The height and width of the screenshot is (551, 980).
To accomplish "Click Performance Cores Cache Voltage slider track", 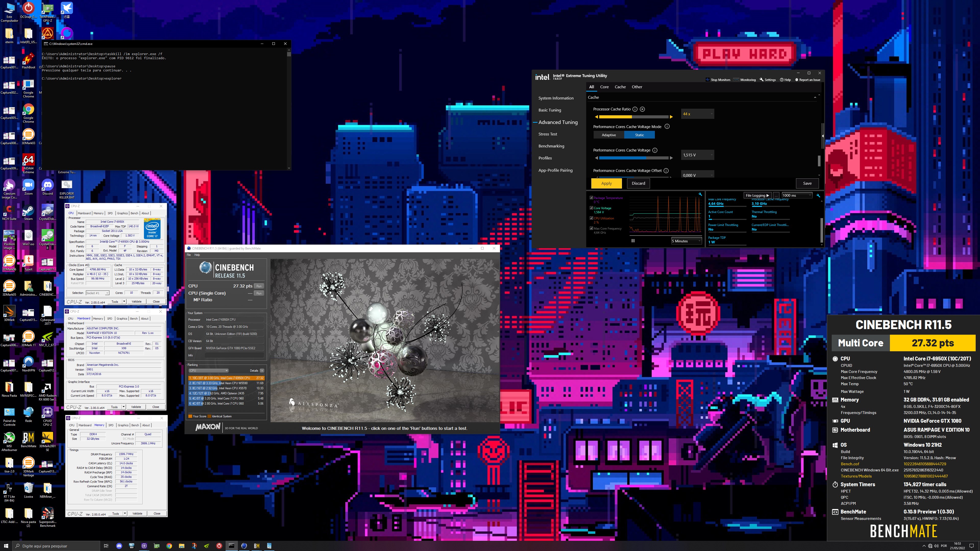I will tap(633, 158).
